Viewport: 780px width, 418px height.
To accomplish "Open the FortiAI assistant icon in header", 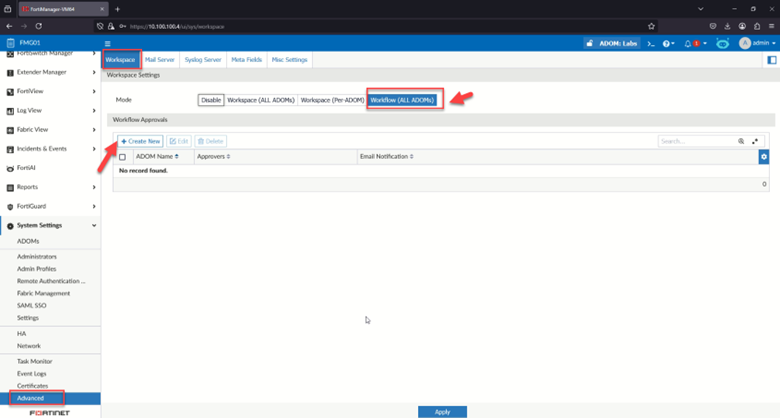I will point(722,43).
